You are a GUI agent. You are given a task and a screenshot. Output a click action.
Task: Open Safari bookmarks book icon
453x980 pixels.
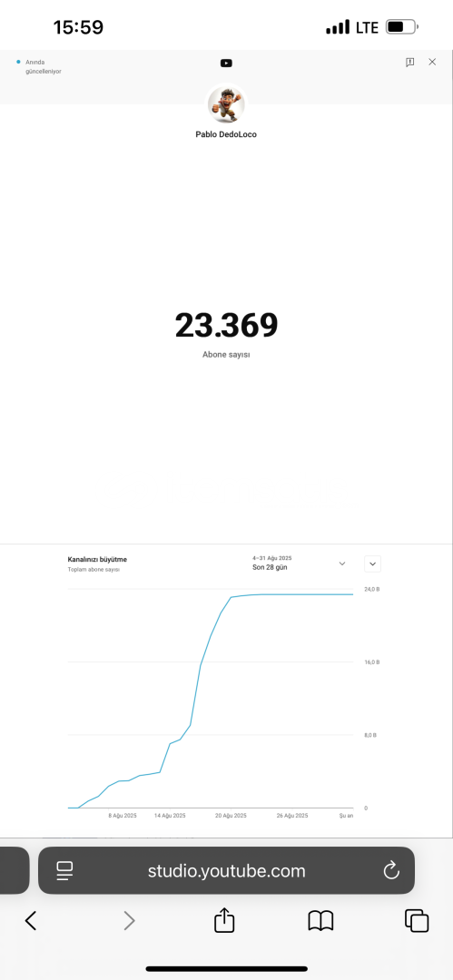click(320, 921)
